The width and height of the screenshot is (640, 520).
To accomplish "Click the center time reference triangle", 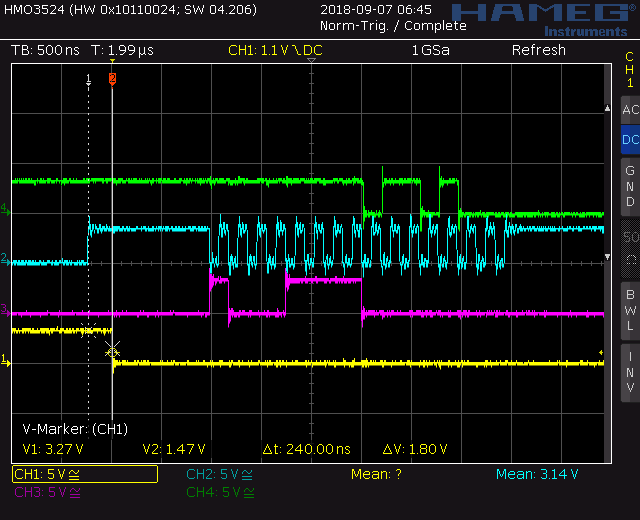I will [311, 61].
